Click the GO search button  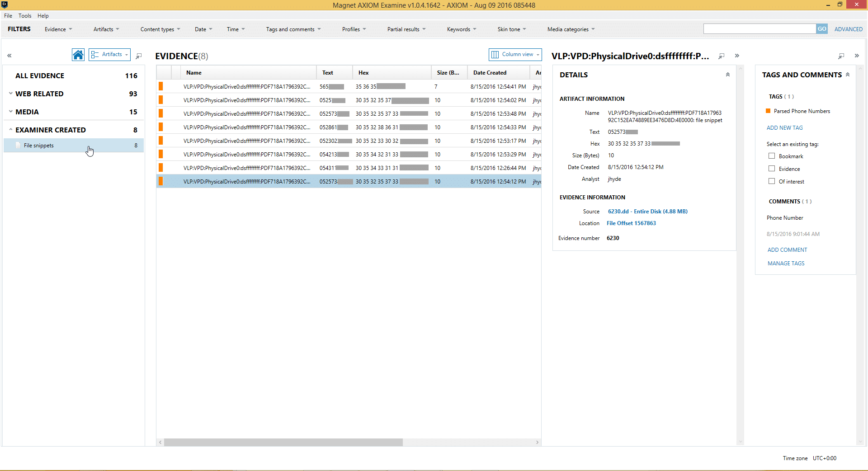821,29
